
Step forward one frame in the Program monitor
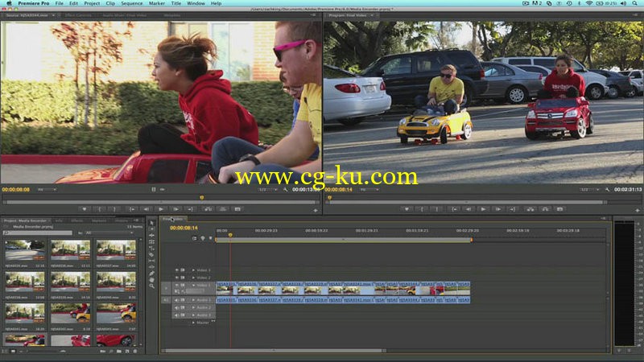(x=497, y=209)
